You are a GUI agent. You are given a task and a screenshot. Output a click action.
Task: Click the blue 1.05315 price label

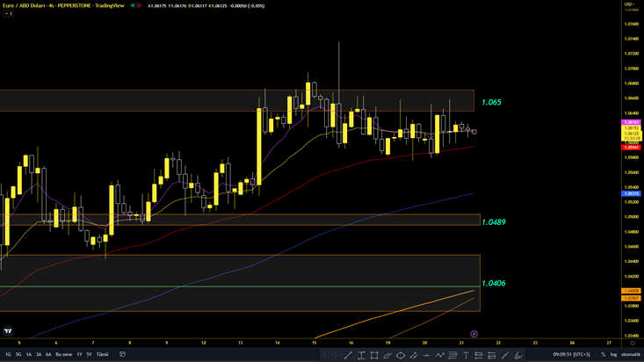pos(632,193)
